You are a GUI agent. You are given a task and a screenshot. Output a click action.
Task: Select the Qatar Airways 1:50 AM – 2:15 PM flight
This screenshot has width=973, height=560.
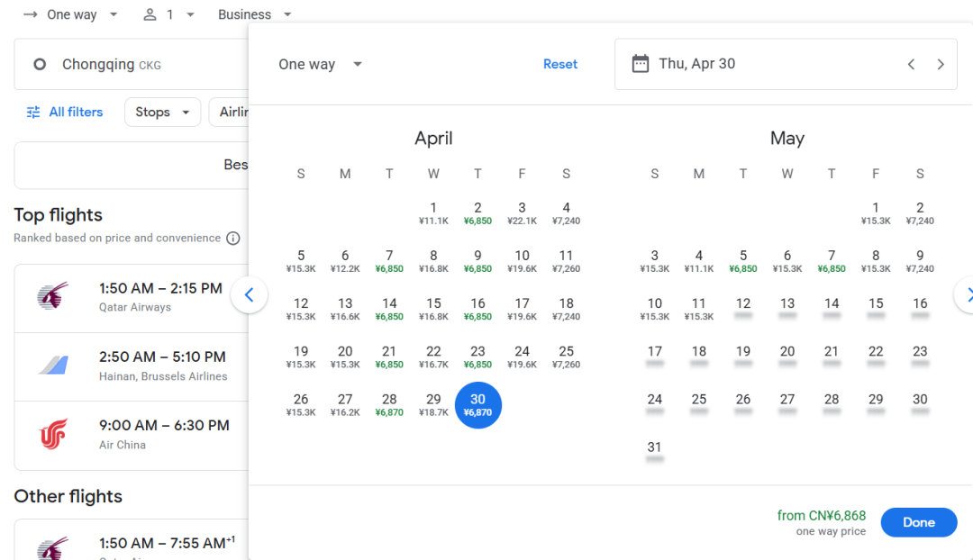point(132,298)
